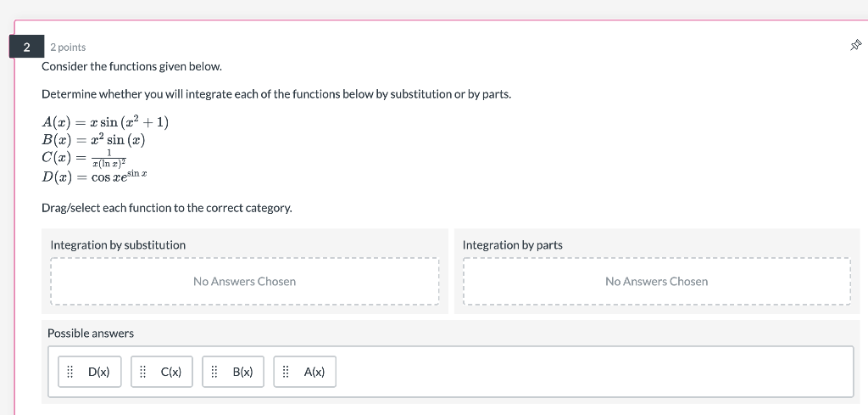Click the formula for C(x)
Screen dimensions: 868x415
(84, 157)
